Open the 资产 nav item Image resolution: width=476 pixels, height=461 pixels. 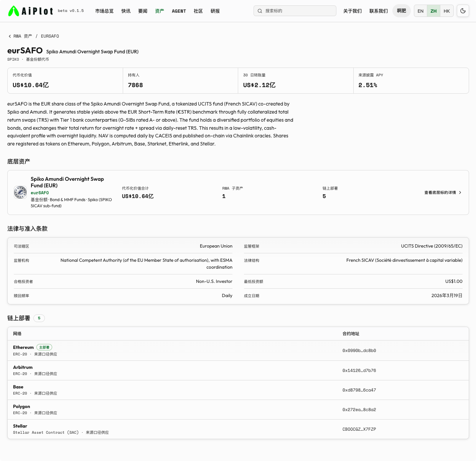[160, 11]
